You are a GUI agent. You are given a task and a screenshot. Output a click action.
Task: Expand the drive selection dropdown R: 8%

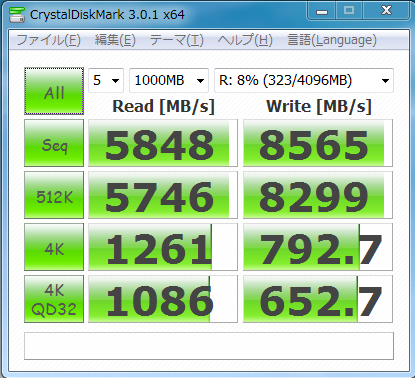[x=304, y=80]
